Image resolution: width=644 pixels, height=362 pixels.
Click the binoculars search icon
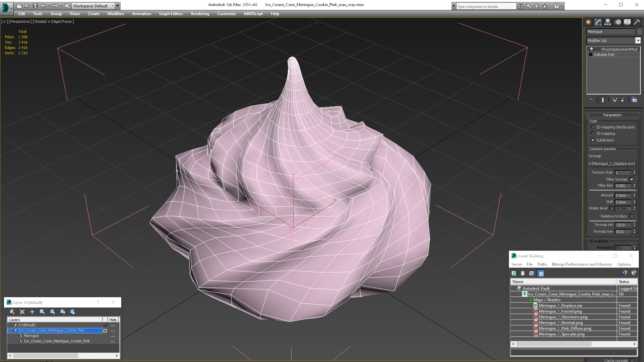521,6
